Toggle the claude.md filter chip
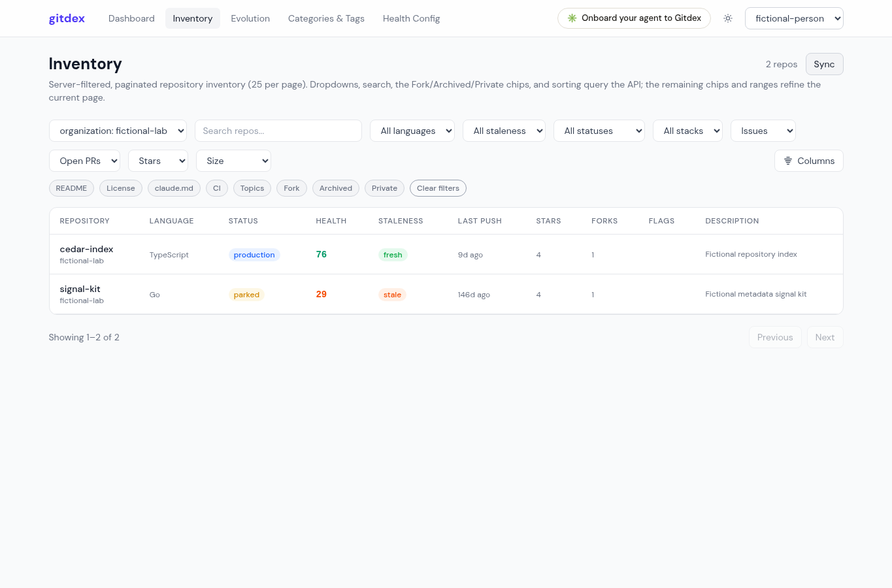Image resolution: width=892 pixels, height=588 pixels. pyautogui.click(x=174, y=188)
